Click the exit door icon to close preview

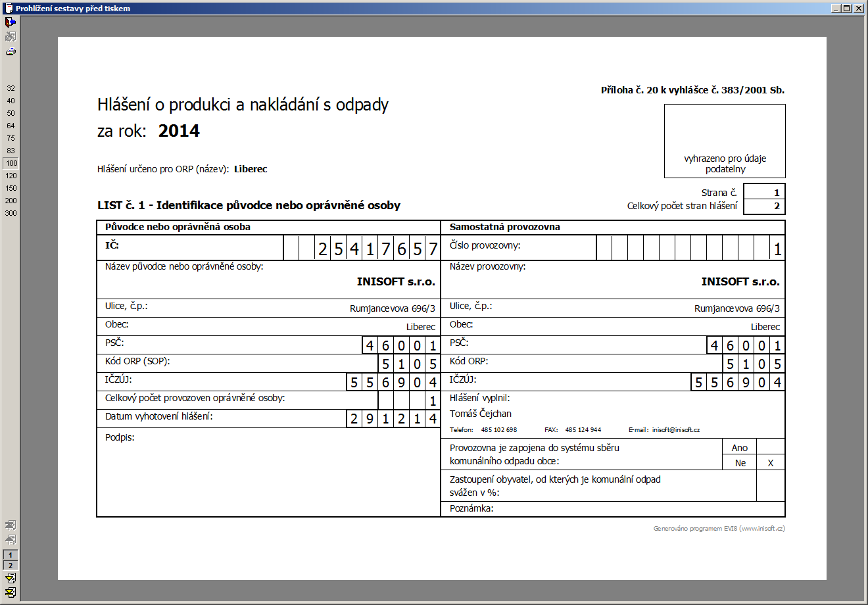click(x=10, y=22)
